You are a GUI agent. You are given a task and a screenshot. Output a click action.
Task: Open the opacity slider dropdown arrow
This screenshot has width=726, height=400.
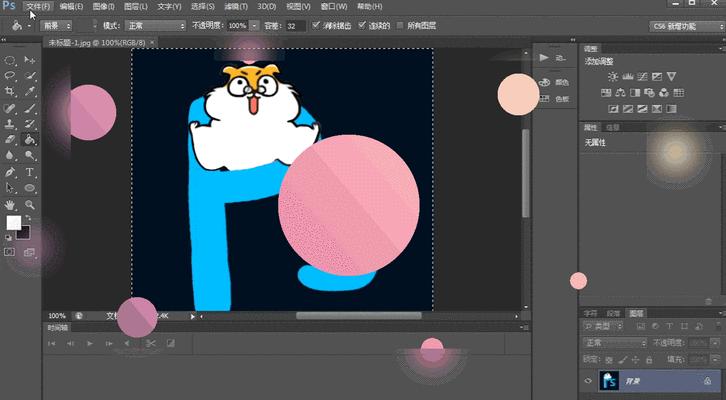(x=254, y=26)
